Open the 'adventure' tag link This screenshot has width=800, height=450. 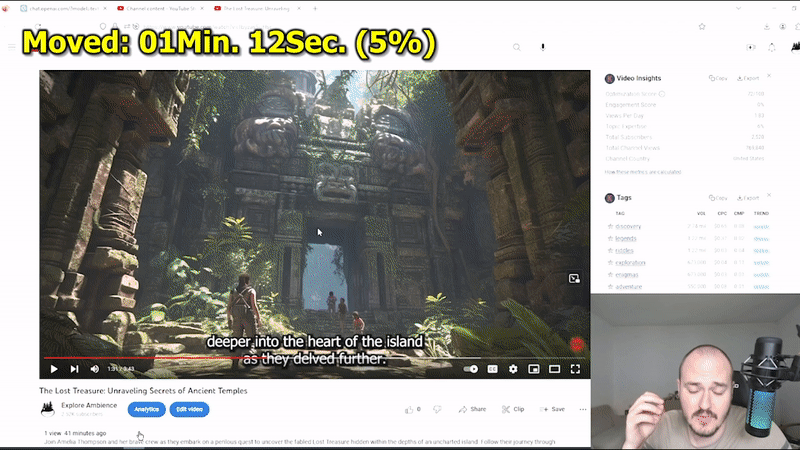629,287
